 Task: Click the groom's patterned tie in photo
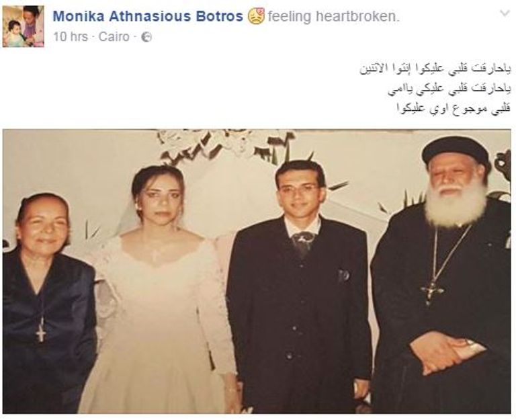click(x=303, y=243)
